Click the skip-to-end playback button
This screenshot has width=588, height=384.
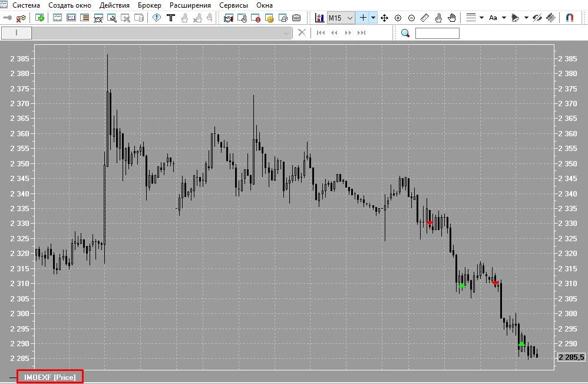point(362,32)
